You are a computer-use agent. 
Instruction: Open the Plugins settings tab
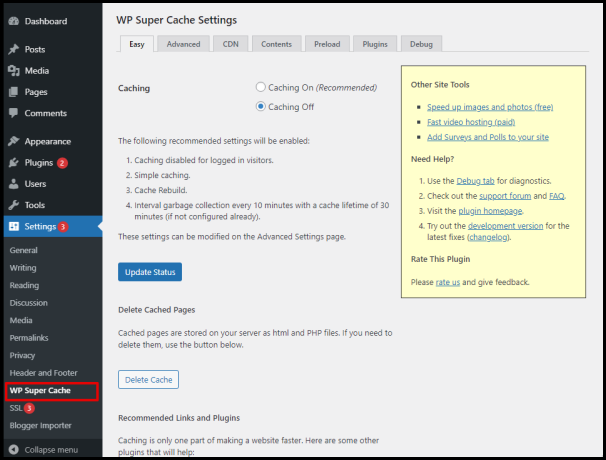click(x=375, y=44)
